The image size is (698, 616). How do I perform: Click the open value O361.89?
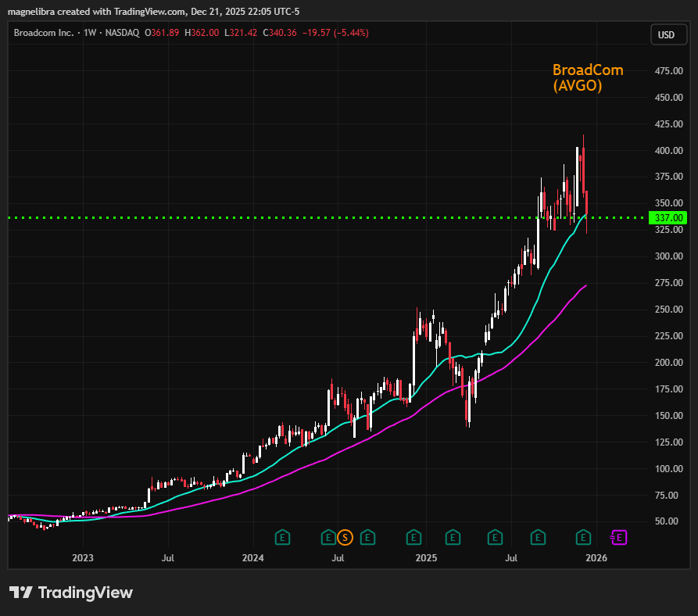point(162,33)
